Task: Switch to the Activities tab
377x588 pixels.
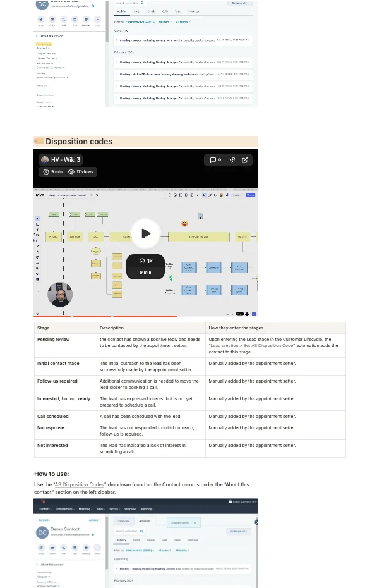Action: pos(145,521)
